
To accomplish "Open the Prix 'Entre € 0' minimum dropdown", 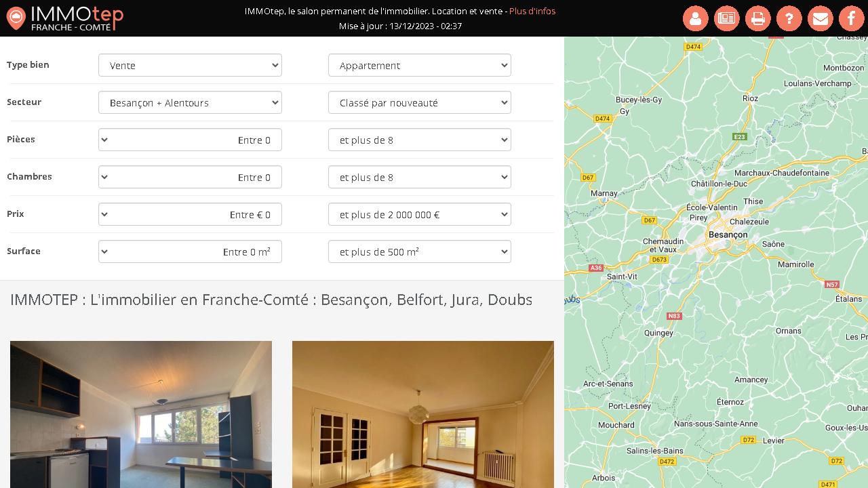I will [190, 214].
